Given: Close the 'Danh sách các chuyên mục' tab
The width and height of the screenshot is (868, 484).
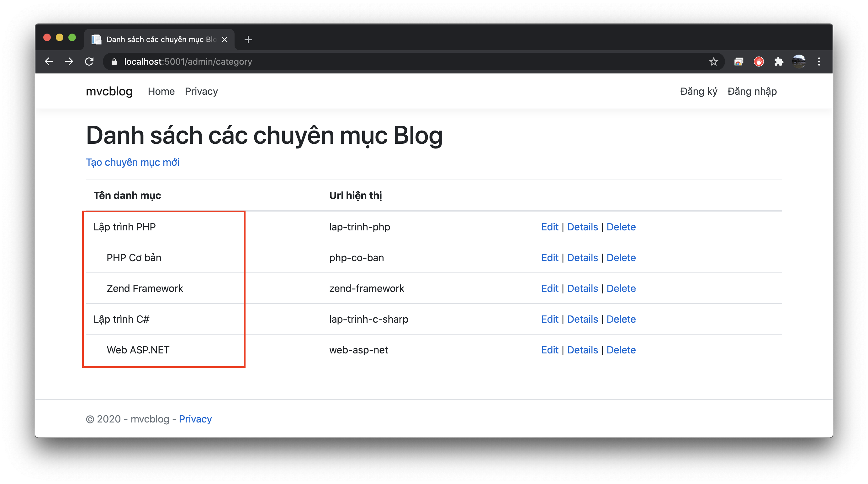Looking at the screenshot, I should [225, 40].
